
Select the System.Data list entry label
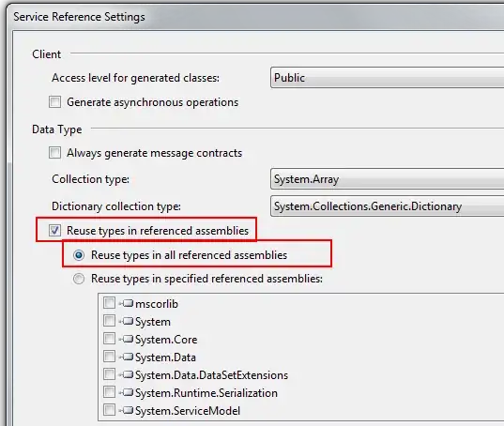click(165, 358)
